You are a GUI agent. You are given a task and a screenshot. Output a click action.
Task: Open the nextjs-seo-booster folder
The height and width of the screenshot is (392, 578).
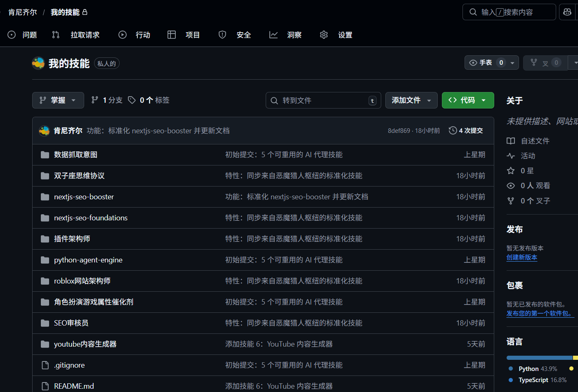click(84, 197)
